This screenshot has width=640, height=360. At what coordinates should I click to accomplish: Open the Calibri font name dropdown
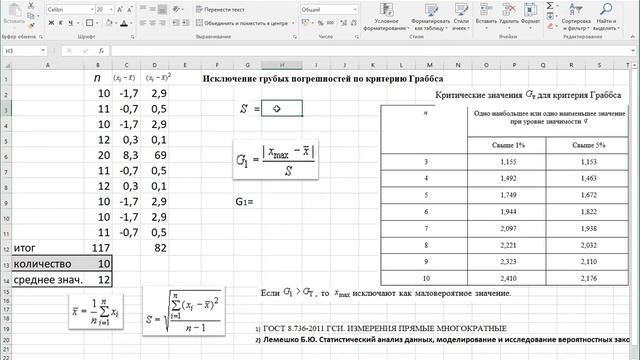(x=92, y=9)
